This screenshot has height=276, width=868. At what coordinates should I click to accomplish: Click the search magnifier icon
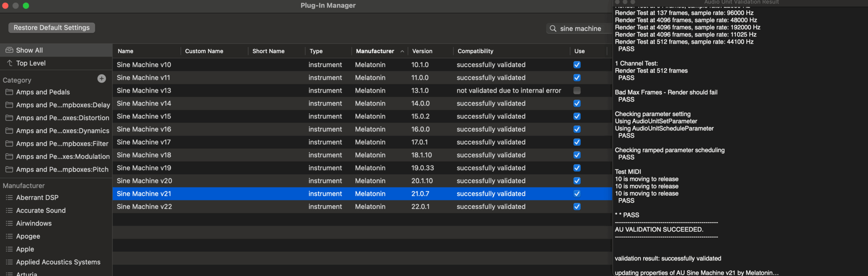[x=553, y=29]
